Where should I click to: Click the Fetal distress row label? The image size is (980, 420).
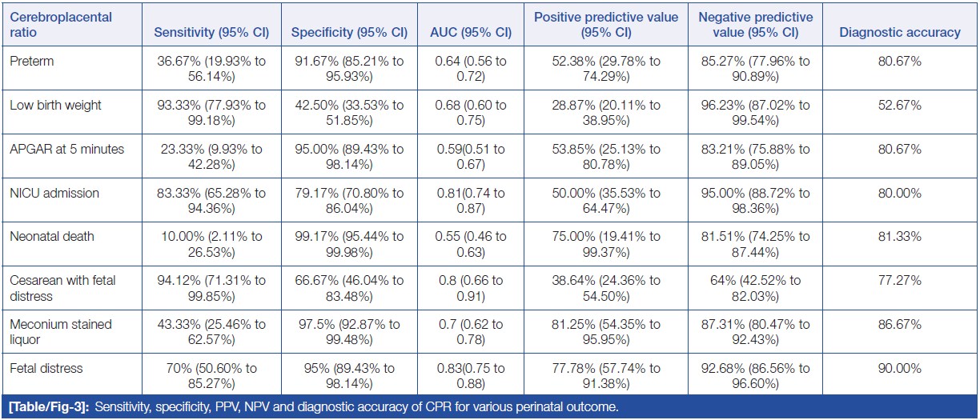(48, 369)
